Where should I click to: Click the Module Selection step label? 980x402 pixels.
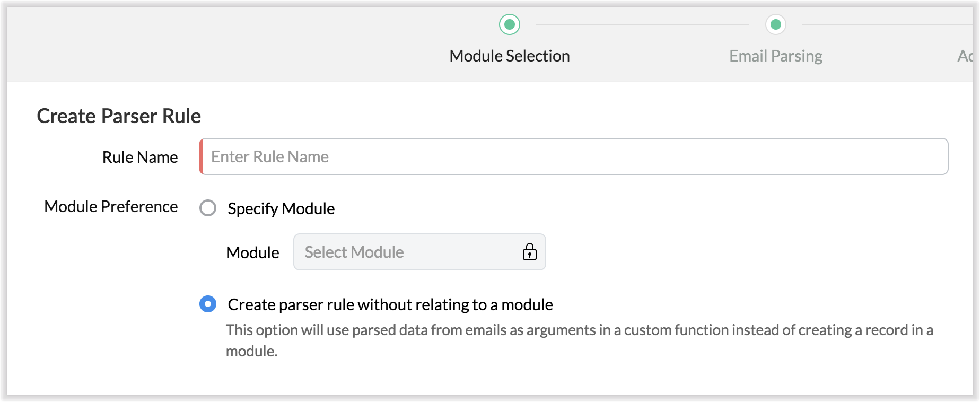[509, 56]
